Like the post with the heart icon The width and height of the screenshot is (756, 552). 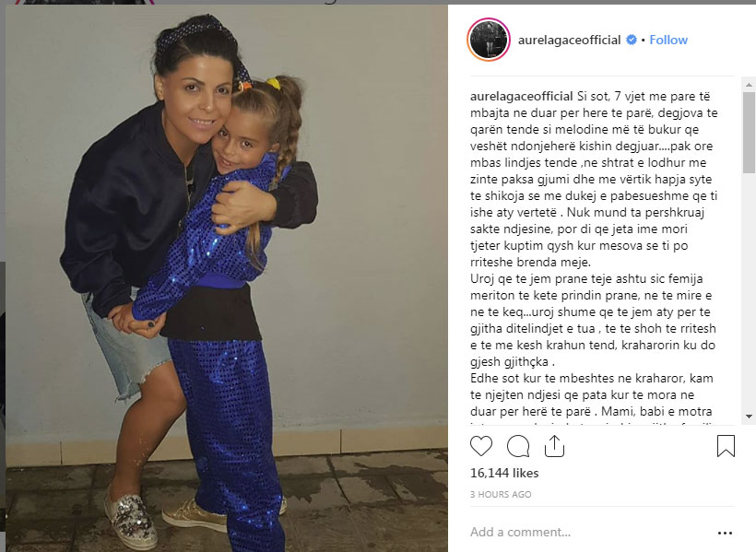click(480, 446)
